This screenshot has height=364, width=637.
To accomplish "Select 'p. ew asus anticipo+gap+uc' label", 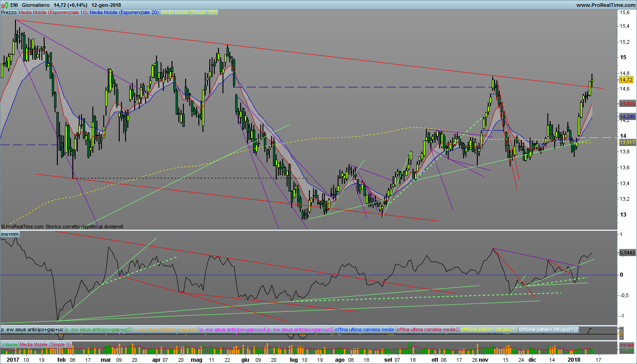I will point(32,329).
